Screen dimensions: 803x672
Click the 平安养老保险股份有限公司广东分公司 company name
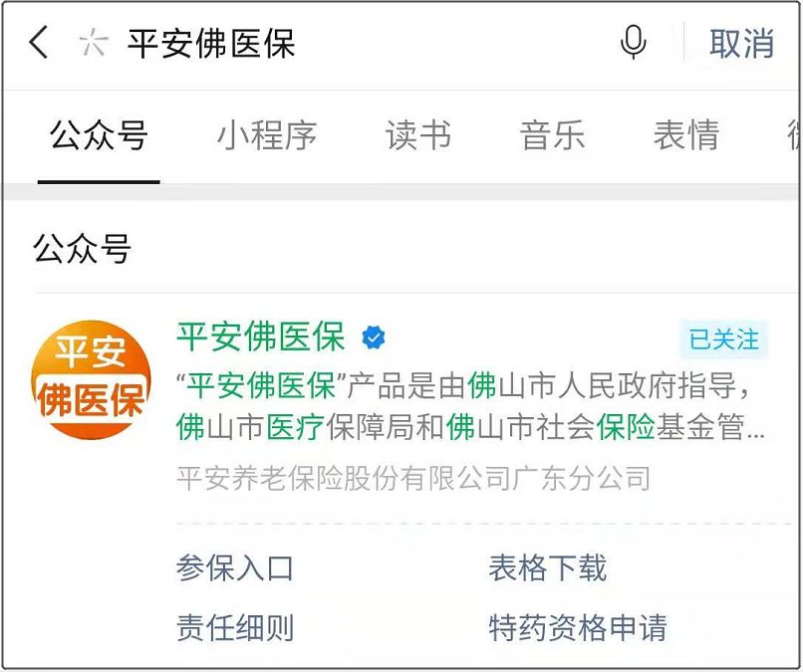click(413, 479)
